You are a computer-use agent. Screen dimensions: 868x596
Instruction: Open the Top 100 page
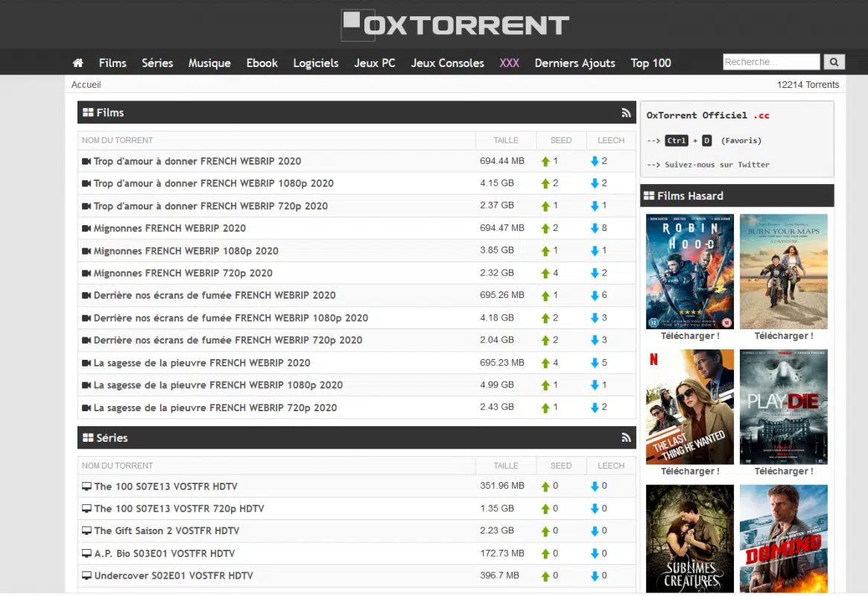point(650,63)
